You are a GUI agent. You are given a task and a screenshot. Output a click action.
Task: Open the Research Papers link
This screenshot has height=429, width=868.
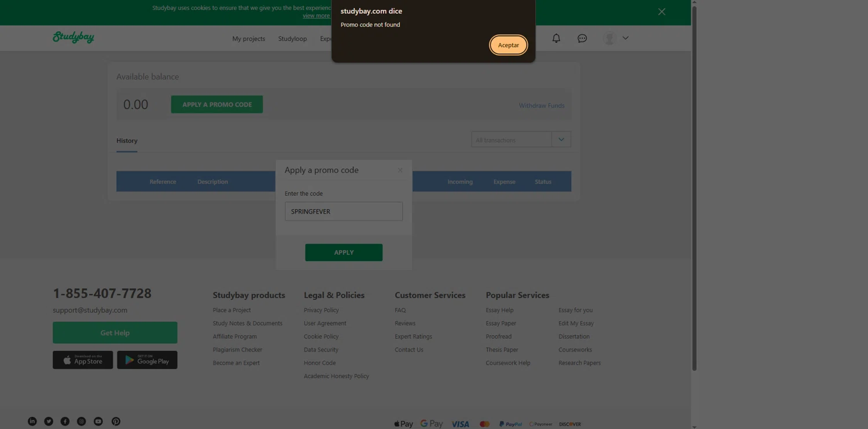click(x=579, y=363)
